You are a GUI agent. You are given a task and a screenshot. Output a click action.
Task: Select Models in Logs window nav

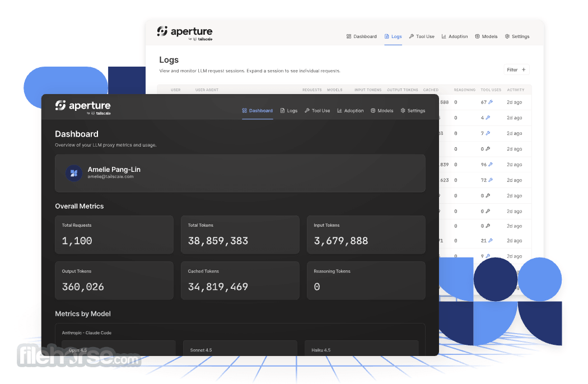[486, 36]
